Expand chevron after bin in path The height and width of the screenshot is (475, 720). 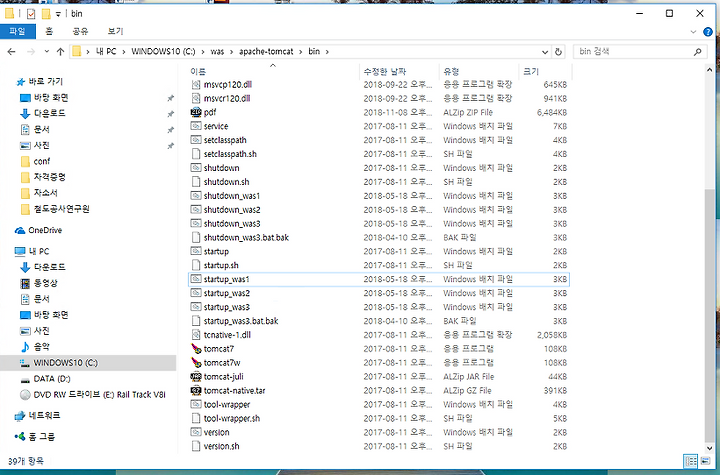point(327,51)
